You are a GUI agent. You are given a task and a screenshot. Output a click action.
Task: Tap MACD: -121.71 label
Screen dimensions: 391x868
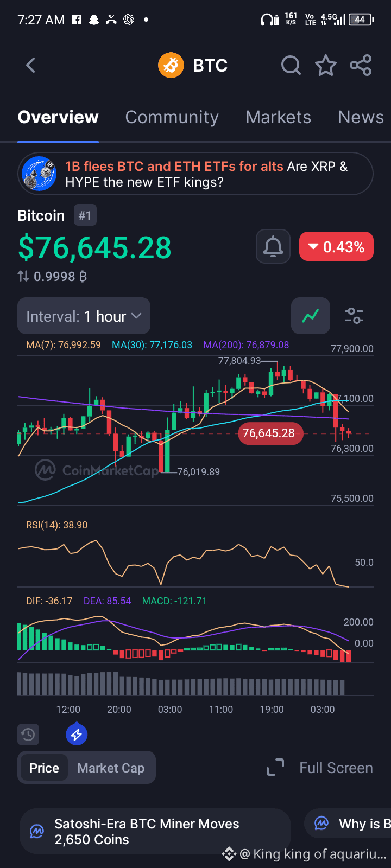coord(174,601)
